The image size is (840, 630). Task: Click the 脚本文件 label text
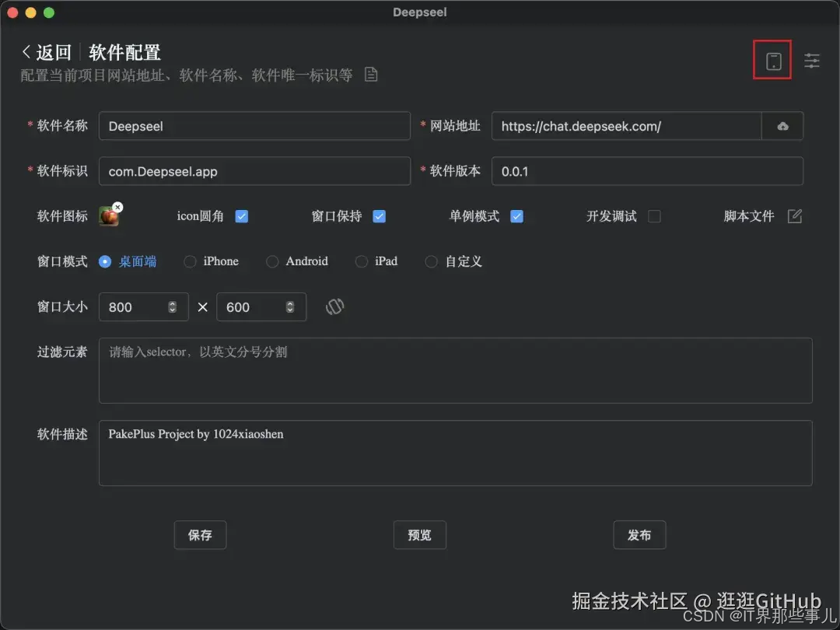tap(748, 216)
